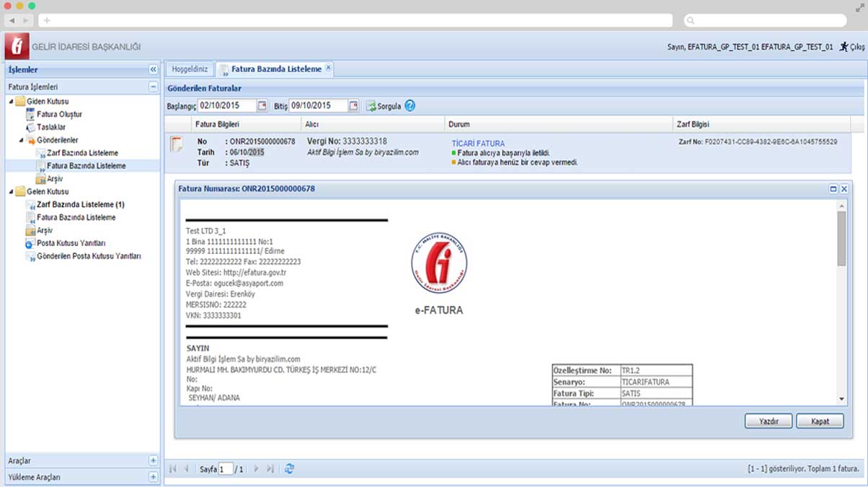Click the Posta Kutusu Yanıtları icon
Screen dimensions: 868x487
point(30,243)
